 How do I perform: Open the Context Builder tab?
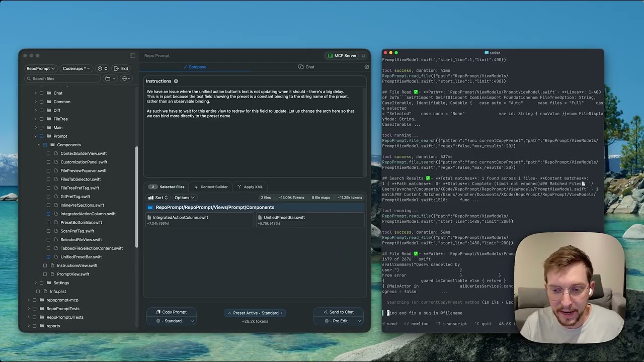(211, 187)
